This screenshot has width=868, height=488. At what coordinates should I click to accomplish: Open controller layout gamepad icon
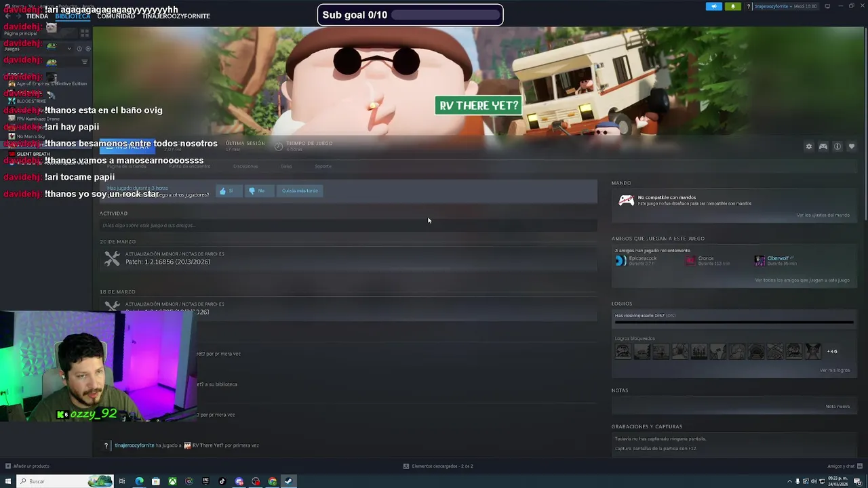coord(823,146)
